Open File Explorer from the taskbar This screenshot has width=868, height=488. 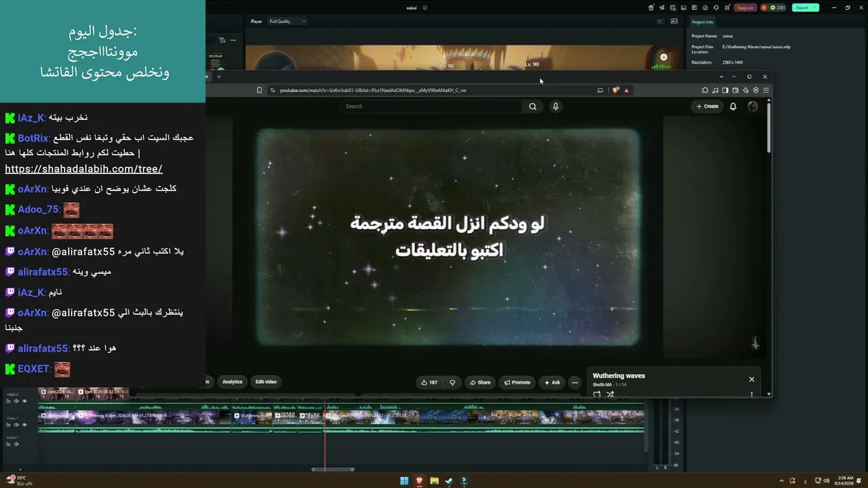coord(434,481)
